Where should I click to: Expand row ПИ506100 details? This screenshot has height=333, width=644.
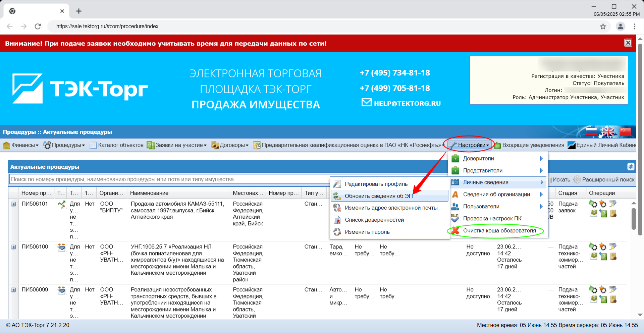pyautogui.click(x=13, y=247)
